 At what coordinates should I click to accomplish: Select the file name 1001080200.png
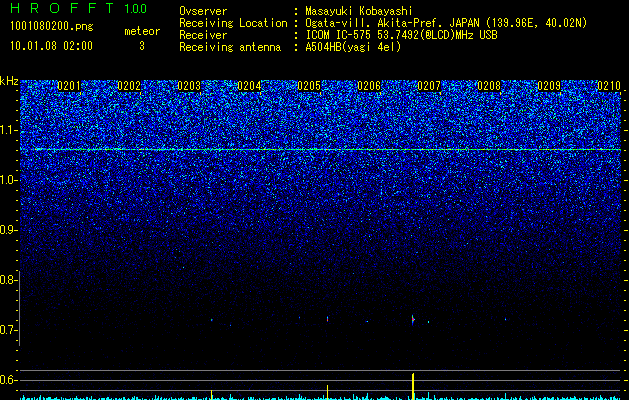pyautogui.click(x=52, y=26)
